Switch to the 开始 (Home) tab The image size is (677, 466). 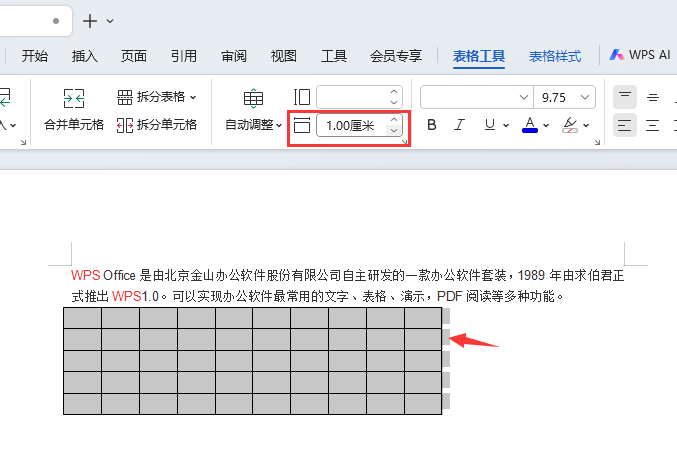tap(35, 56)
